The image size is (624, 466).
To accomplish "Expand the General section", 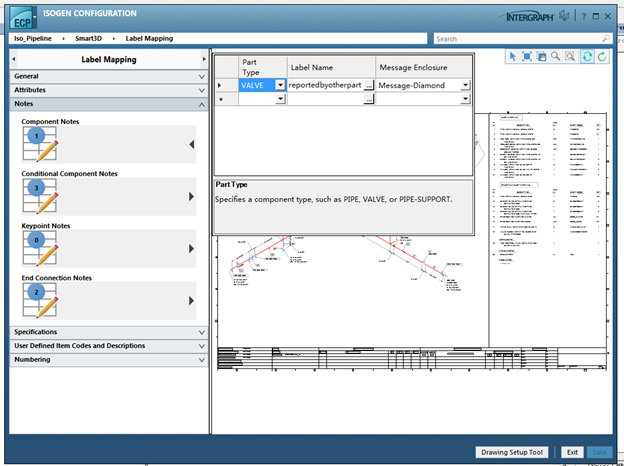I will click(x=109, y=76).
